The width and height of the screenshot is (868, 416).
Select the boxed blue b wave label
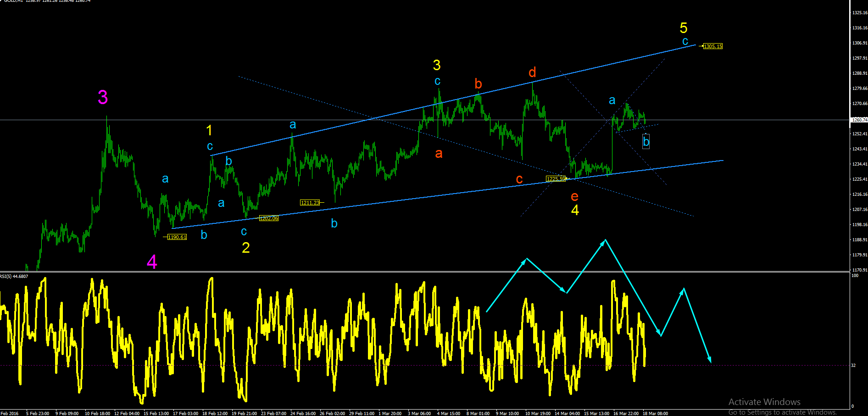click(x=646, y=142)
